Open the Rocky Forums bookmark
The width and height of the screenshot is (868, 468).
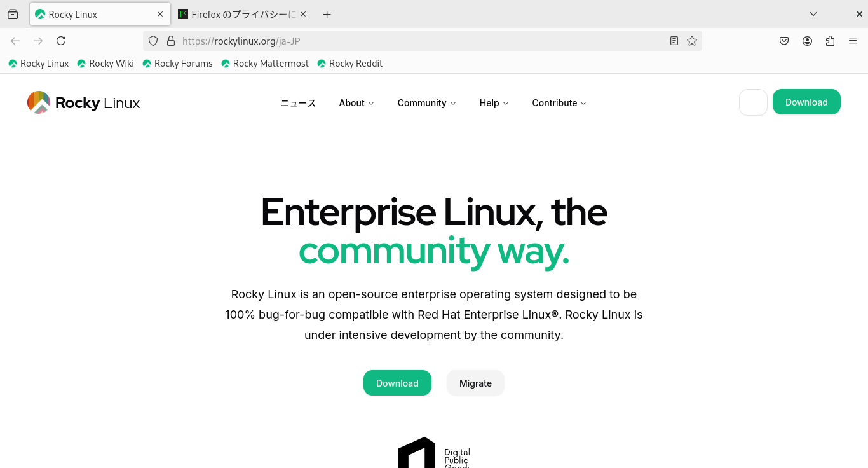click(x=178, y=63)
